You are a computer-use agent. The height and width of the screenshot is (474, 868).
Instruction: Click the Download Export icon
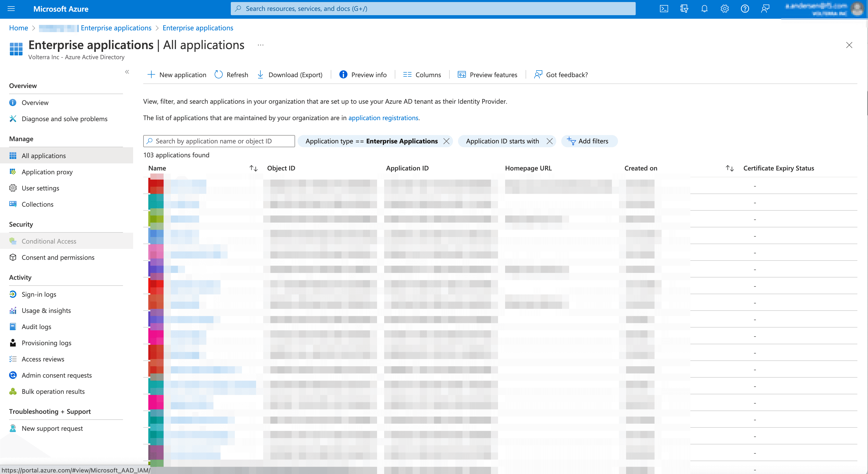pyautogui.click(x=260, y=74)
